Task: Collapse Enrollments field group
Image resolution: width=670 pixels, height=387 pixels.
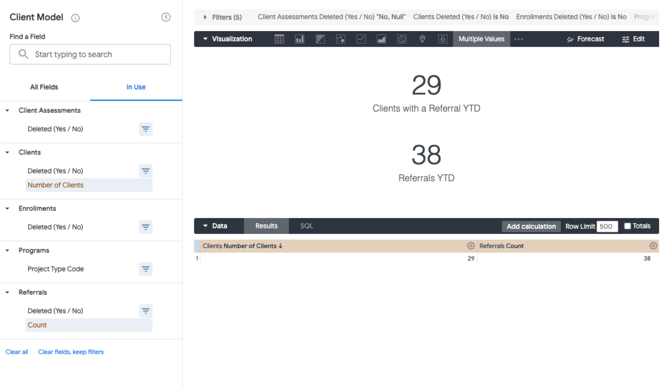Action: click(7, 208)
